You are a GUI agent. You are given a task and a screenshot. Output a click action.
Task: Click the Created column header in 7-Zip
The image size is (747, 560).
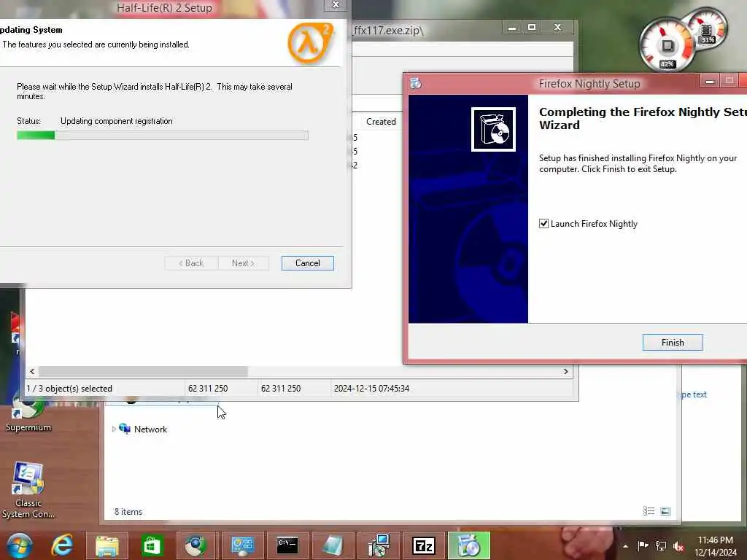click(x=381, y=122)
